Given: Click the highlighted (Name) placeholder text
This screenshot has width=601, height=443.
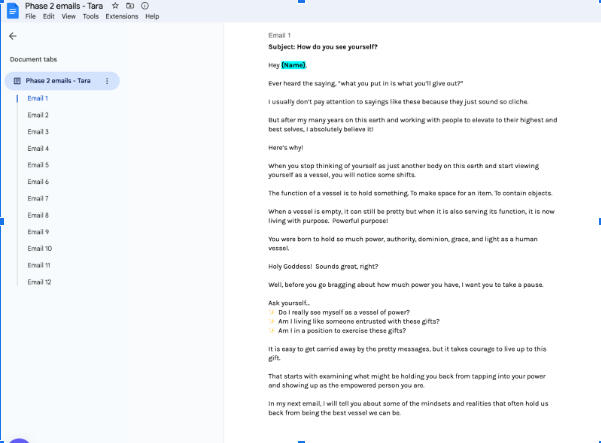Looking at the screenshot, I should [x=294, y=65].
